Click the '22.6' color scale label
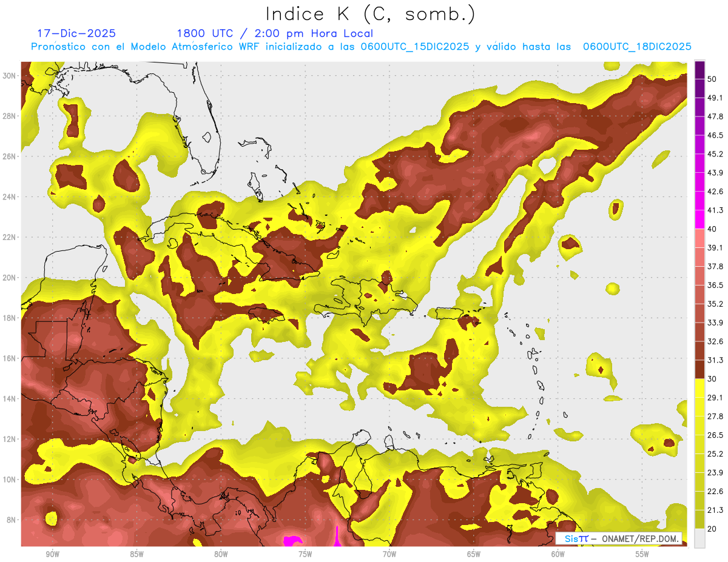The image size is (728, 562). [x=715, y=492]
